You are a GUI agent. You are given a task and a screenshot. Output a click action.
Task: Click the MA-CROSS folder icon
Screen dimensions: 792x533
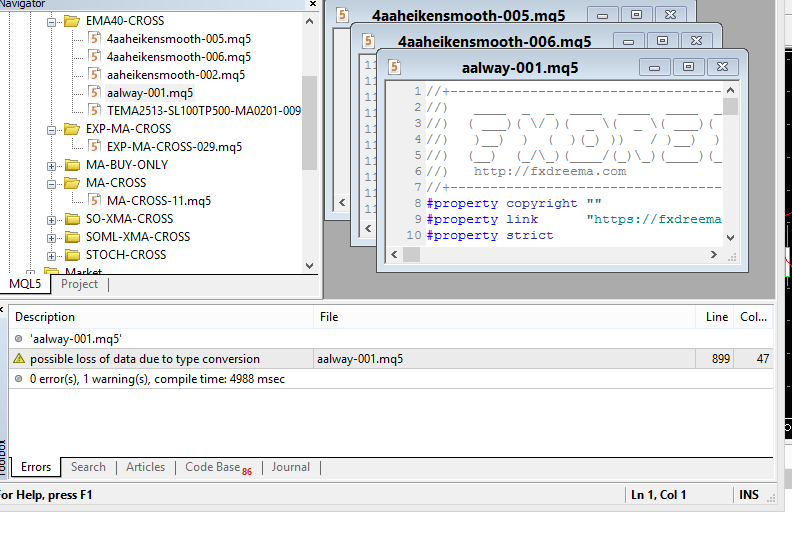pos(72,183)
